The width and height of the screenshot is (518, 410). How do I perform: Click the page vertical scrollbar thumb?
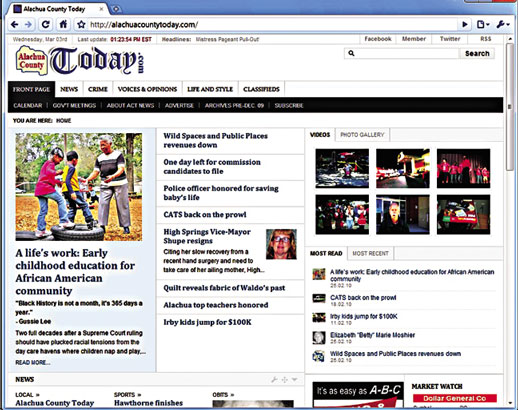[510, 107]
